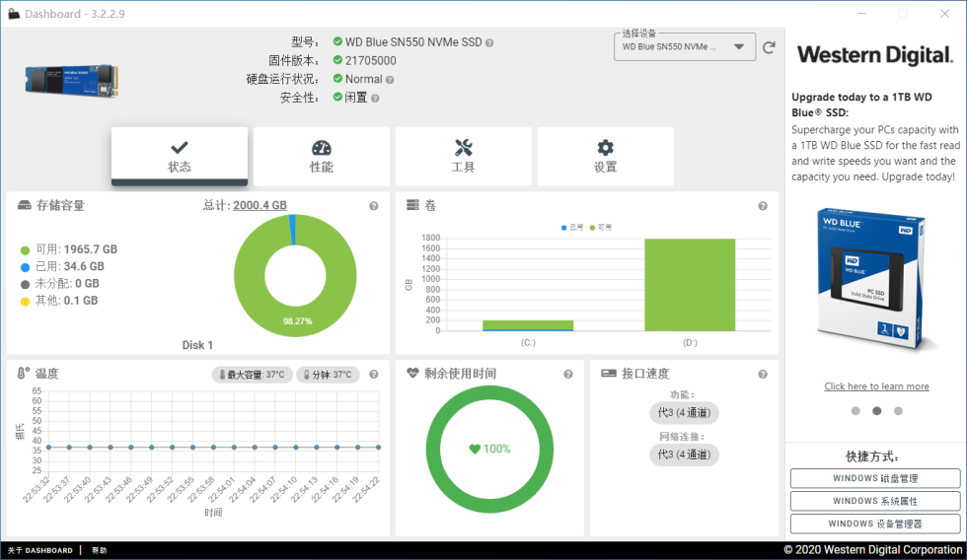Open help icon in remaining life panel
This screenshot has height=560, width=967.
(568, 374)
